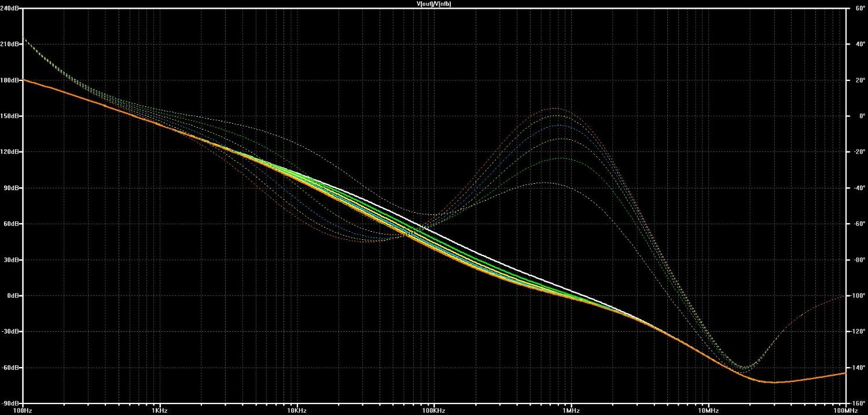This screenshot has width=868, height=415.
Task: Click the 1MHz frequency axis label
Action: click(571, 410)
